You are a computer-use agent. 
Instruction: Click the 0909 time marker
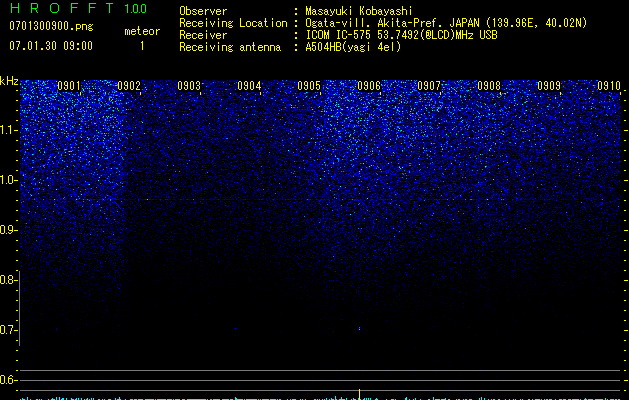point(549,86)
